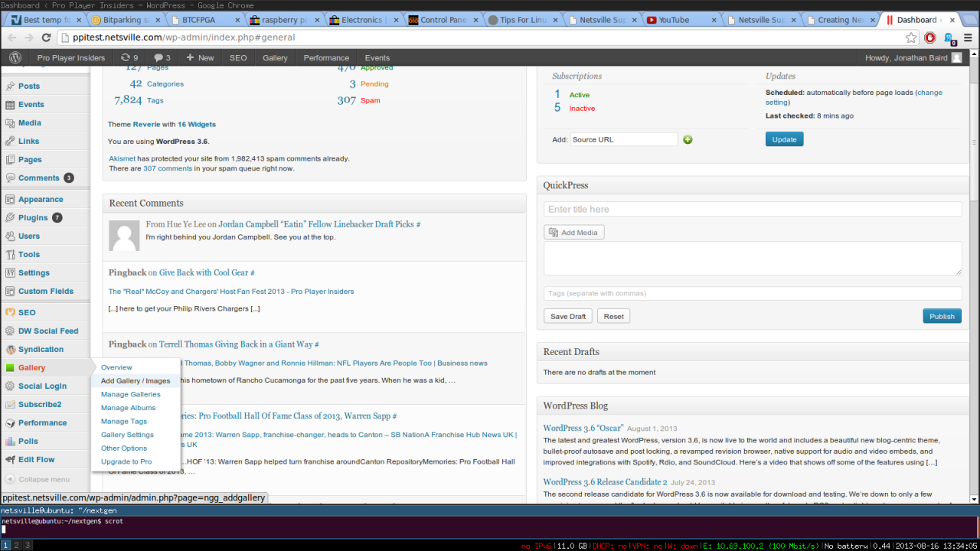Click the blue Publish button
The image size is (980, 551).
point(942,316)
